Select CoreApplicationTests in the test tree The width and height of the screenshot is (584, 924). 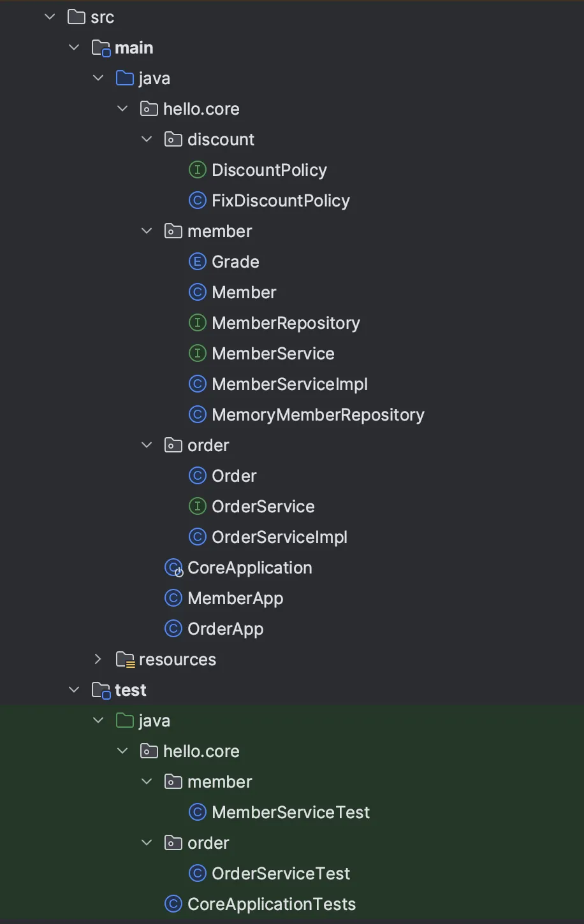(x=272, y=904)
